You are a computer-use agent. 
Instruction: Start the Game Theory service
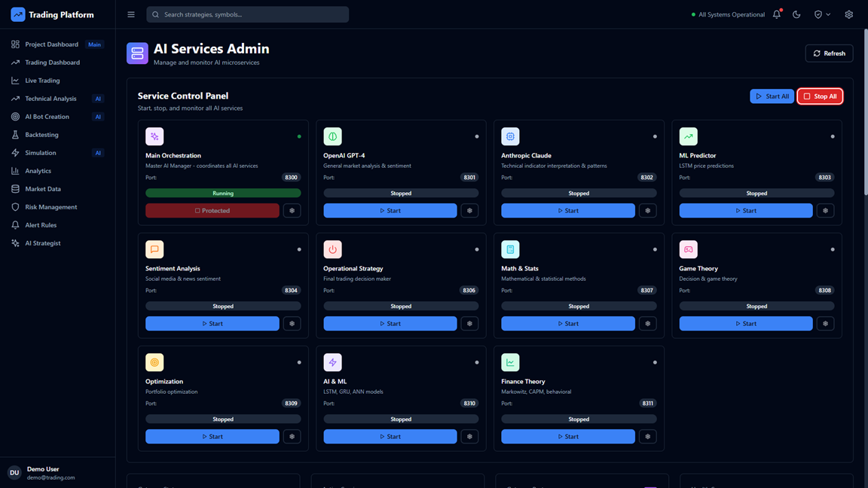point(745,324)
